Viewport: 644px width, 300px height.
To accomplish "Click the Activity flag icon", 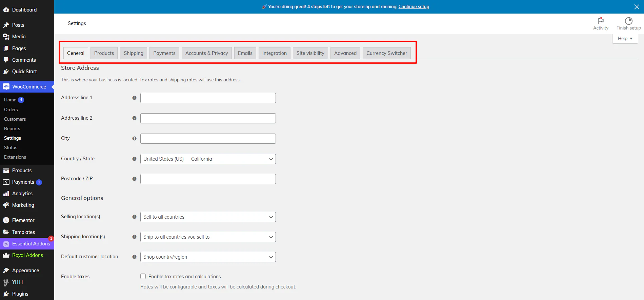I will click(x=601, y=20).
